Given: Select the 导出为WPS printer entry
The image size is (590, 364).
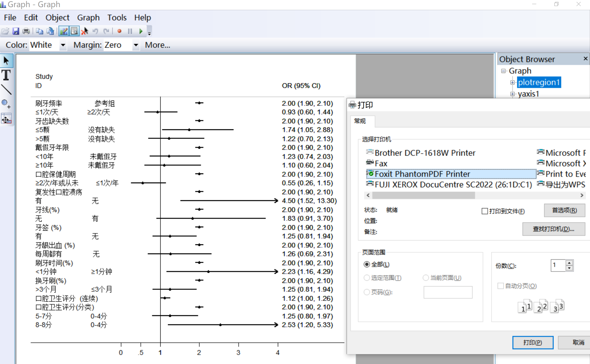Looking at the screenshot, I should click(561, 185).
